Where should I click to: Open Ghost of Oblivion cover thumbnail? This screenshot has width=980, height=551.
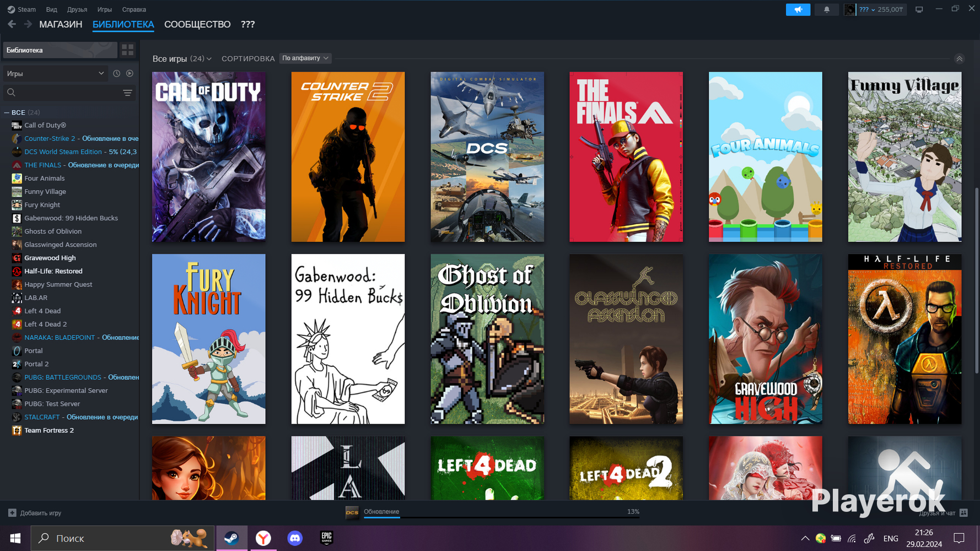[x=487, y=339]
